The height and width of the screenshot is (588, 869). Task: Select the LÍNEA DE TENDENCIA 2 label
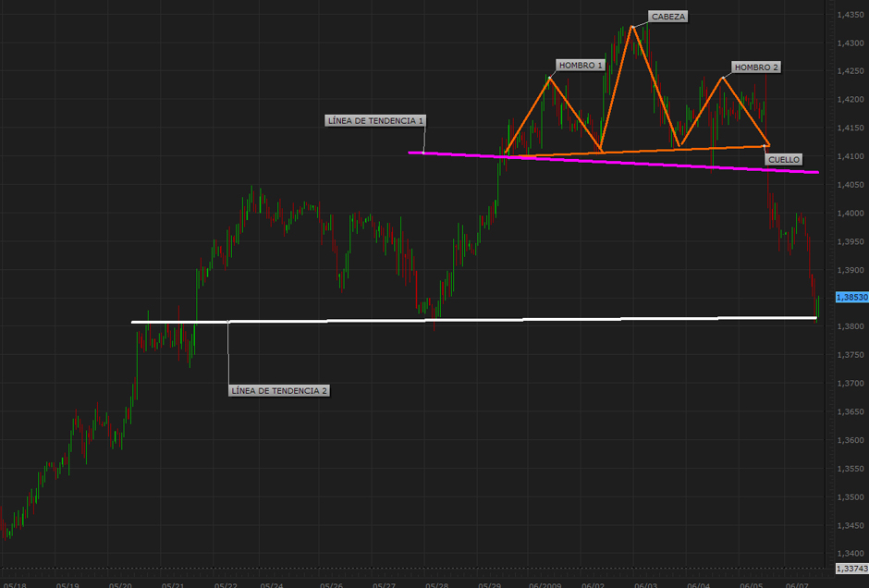[278, 391]
